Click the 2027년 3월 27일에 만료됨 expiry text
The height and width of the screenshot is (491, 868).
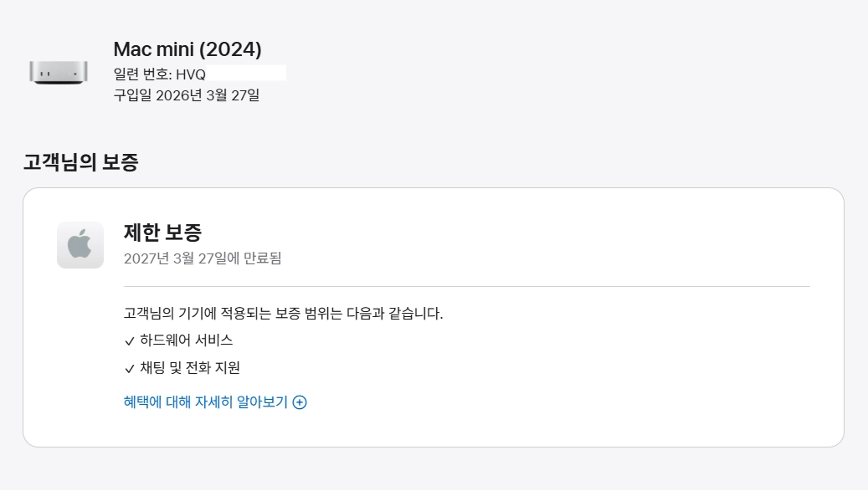tap(203, 258)
